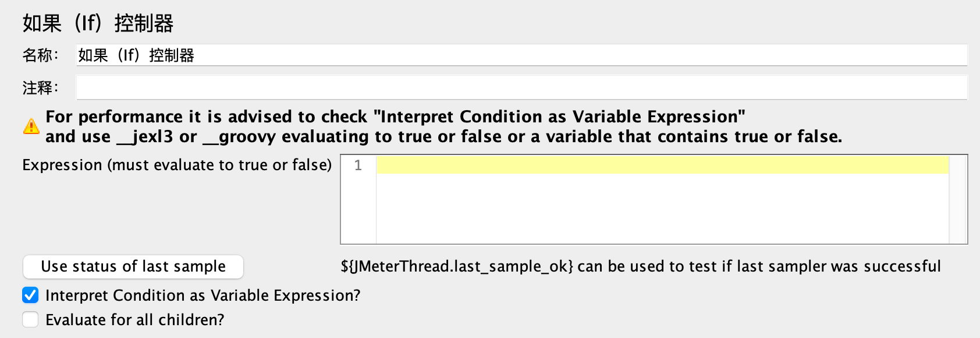The image size is (980, 338).
Task: Click the expression editor's vertical scrollbar strip
Action: [x=958, y=199]
